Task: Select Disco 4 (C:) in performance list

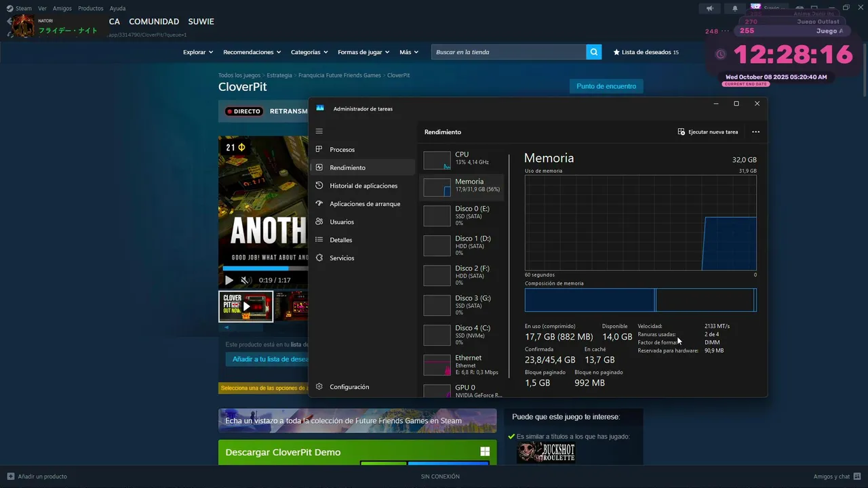Action: [x=462, y=335]
